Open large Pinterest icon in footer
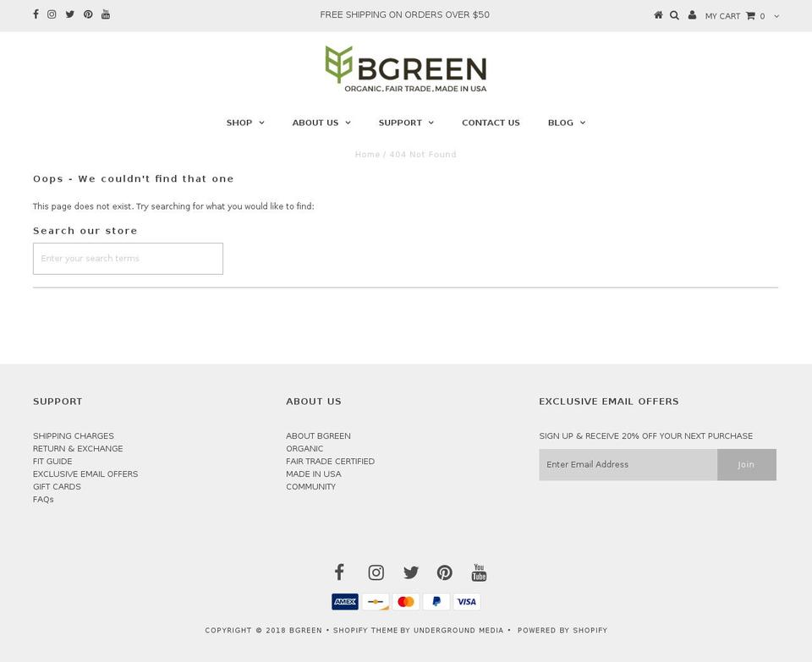The image size is (812, 662). [444, 572]
